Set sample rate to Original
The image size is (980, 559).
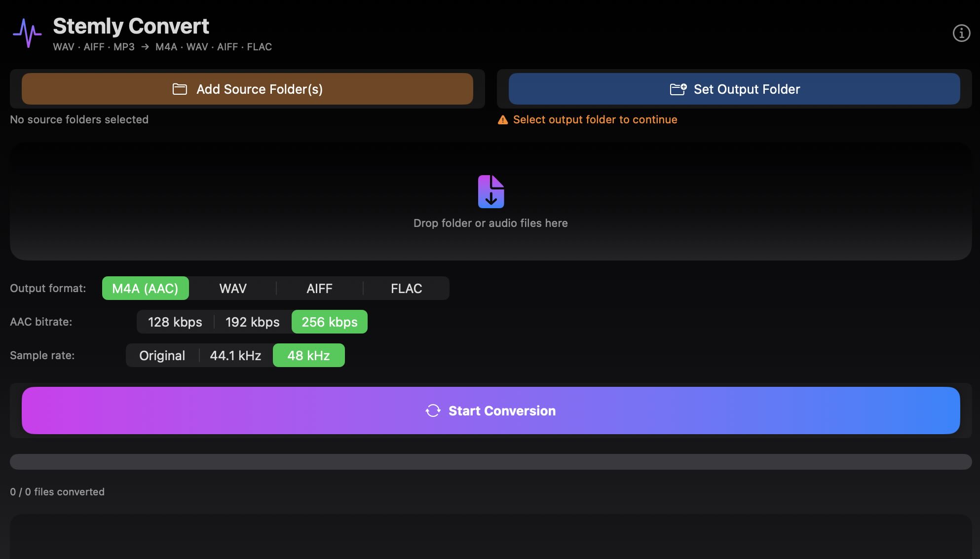point(162,355)
